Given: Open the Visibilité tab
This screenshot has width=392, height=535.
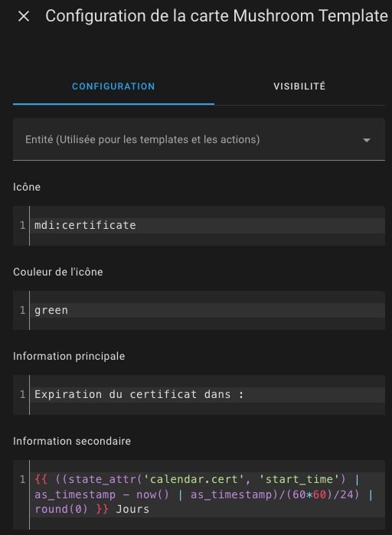Looking at the screenshot, I should (x=299, y=86).
